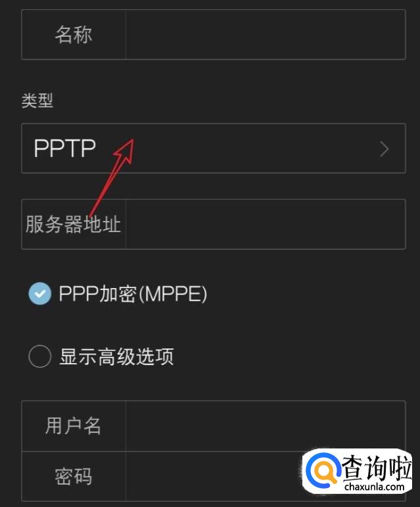Viewport: 420px width, 507px height.
Task: Enable the 显示高级选项 advanced options checkbox
Action: tap(39, 356)
